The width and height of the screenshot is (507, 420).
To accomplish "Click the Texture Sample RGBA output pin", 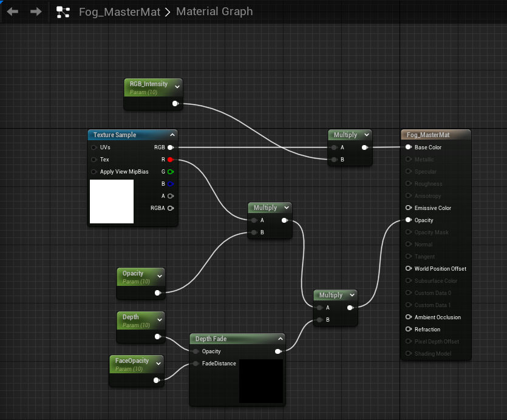I will [170, 208].
